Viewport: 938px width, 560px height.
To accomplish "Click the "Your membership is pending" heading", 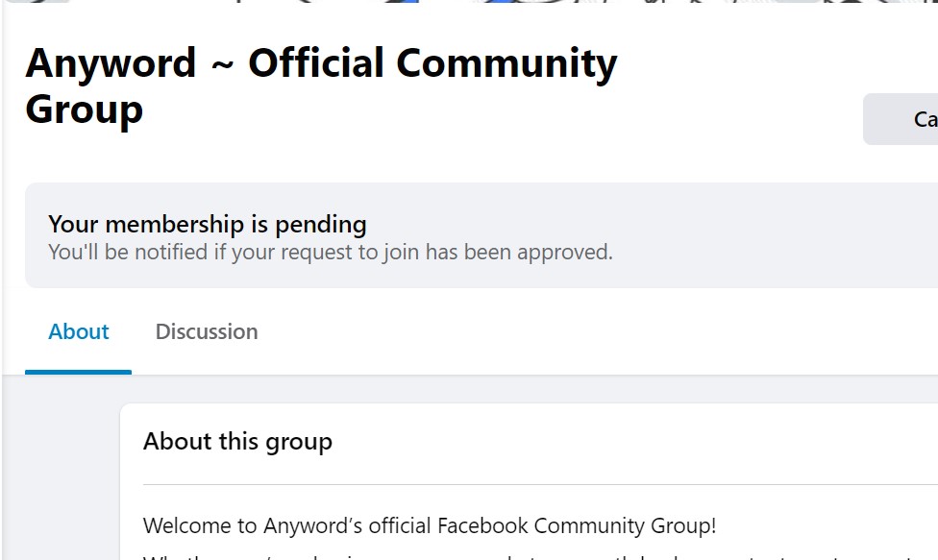I will click(x=208, y=225).
